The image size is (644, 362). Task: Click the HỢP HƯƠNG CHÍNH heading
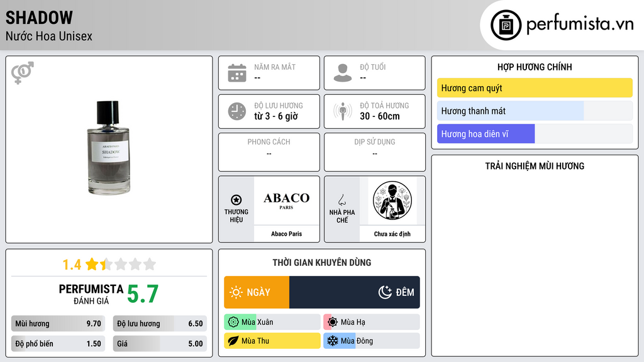point(535,67)
